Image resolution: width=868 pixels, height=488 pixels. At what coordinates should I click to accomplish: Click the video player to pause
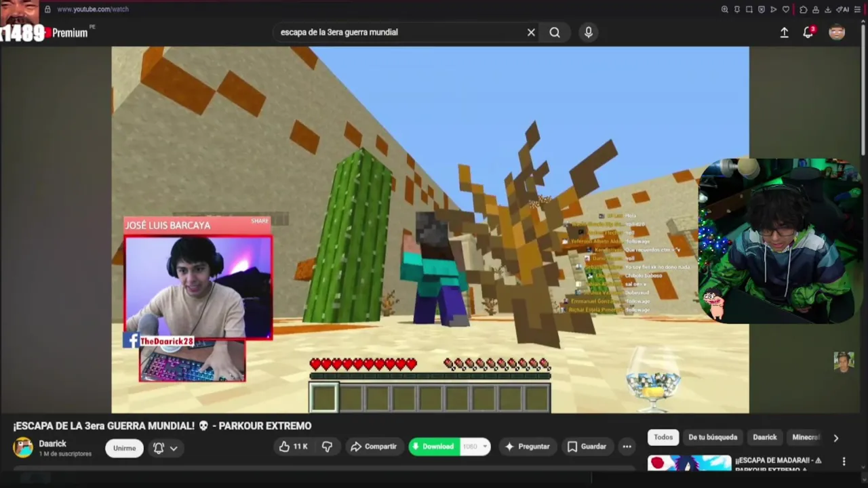tap(430, 230)
